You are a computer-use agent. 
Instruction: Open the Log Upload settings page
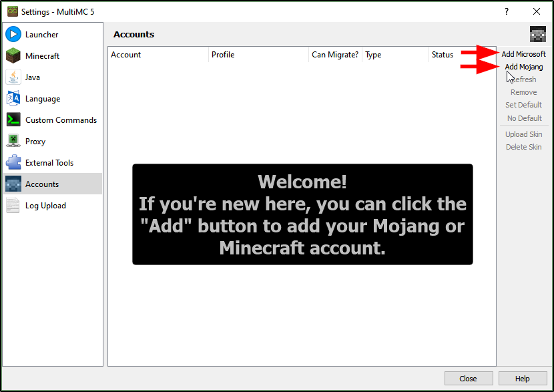click(53, 206)
